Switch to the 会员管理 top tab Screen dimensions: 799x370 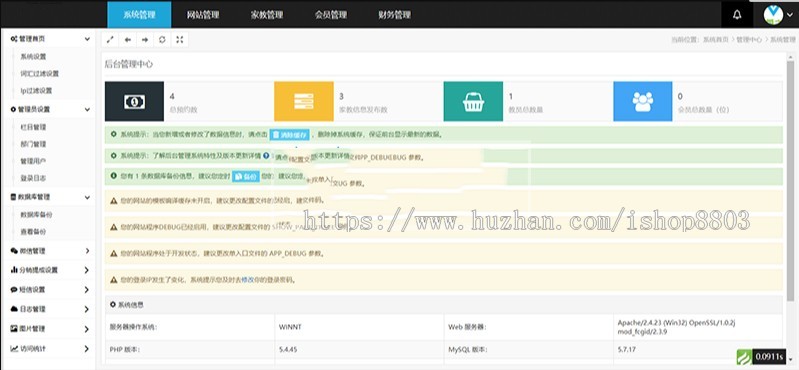pyautogui.click(x=331, y=15)
